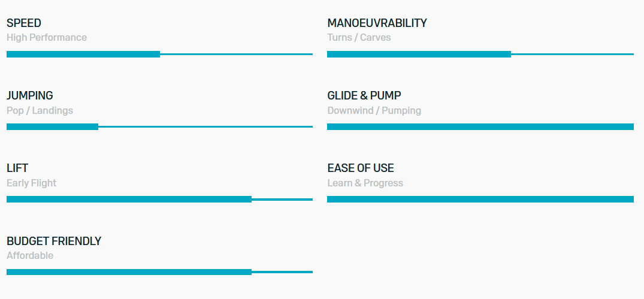The image size is (644, 299).
Task: Click the High Performance subtitle
Action: (x=47, y=37)
